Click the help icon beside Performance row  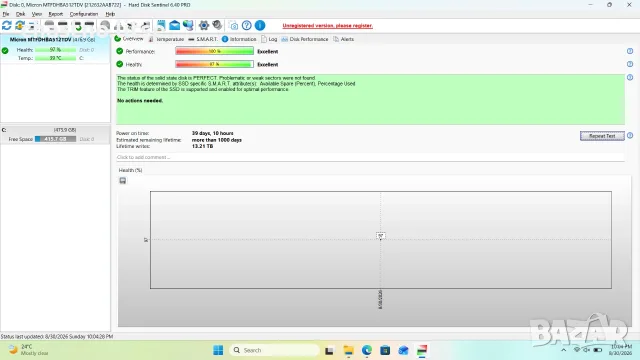pyautogui.click(x=630, y=51)
